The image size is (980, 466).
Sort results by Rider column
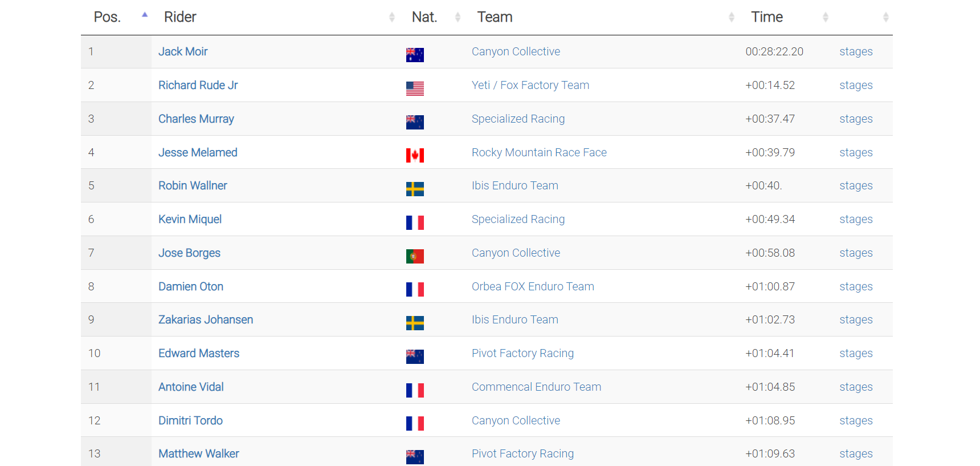pyautogui.click(x=180, y=17)
